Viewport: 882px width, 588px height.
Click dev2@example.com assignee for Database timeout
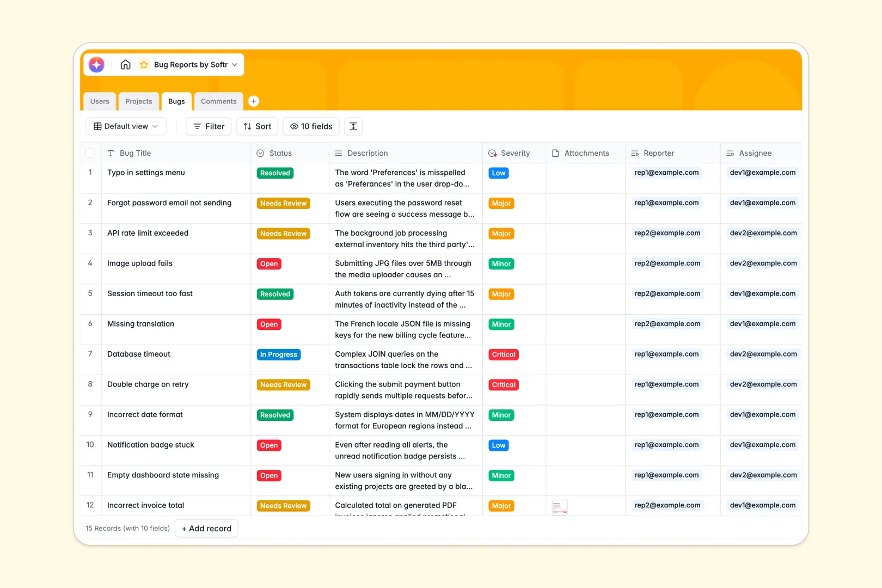click(x=763, y=354)
